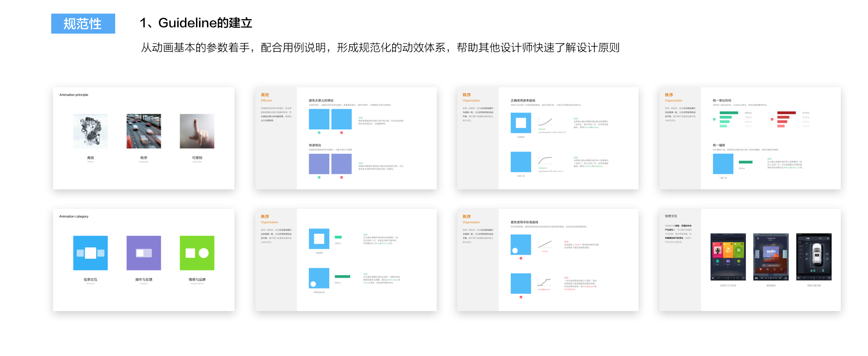Image resolution: width=868 pixels, height=356 pixels.
Task: Click the green 情感与品牌 category icon
Action: [x=197, y=253]
